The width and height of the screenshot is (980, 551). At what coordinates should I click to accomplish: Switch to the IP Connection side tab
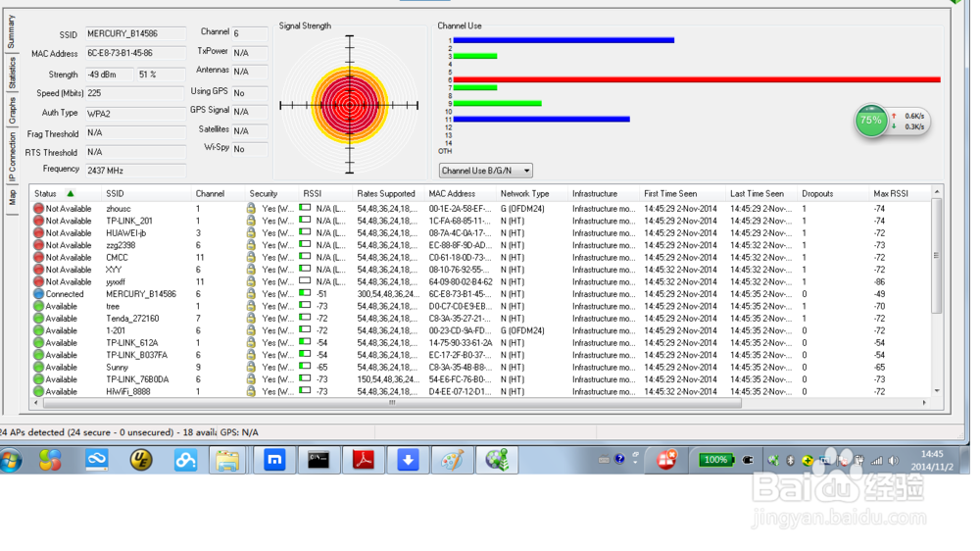(11, 155)
